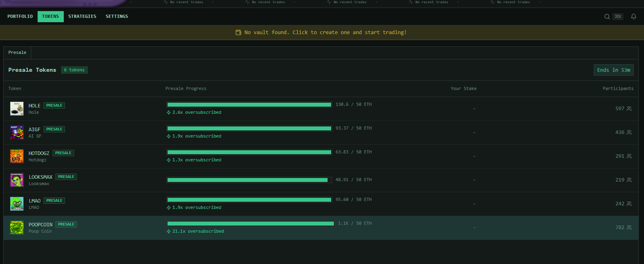Switch to the STRATEGIES tab
The width and height of the screenshot is (644, 264).
(x=82, y=17)
